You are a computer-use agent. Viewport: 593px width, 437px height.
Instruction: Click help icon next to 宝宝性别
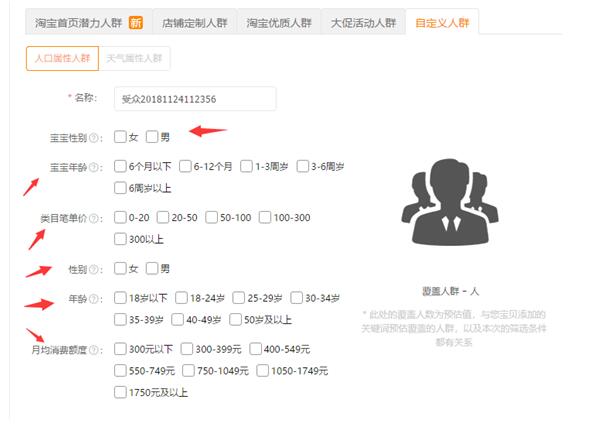click(94, 138)
